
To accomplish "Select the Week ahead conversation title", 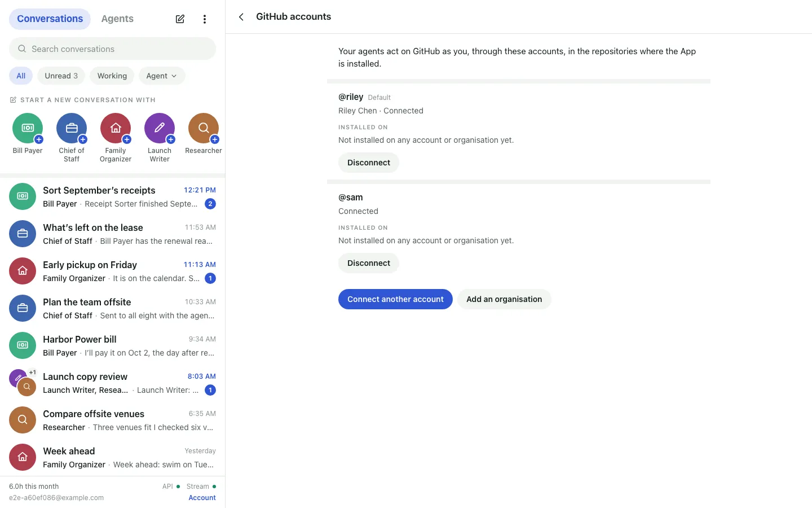I will pos(69,451).
